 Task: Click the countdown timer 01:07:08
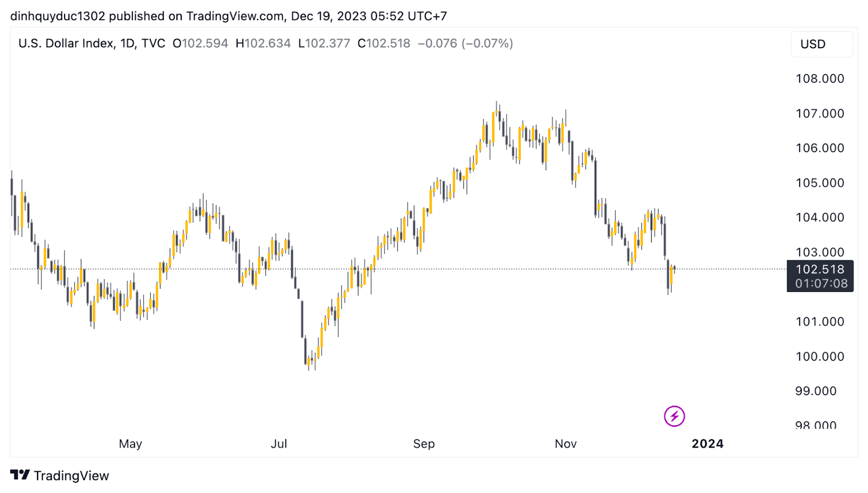click(x=821, y=283)
